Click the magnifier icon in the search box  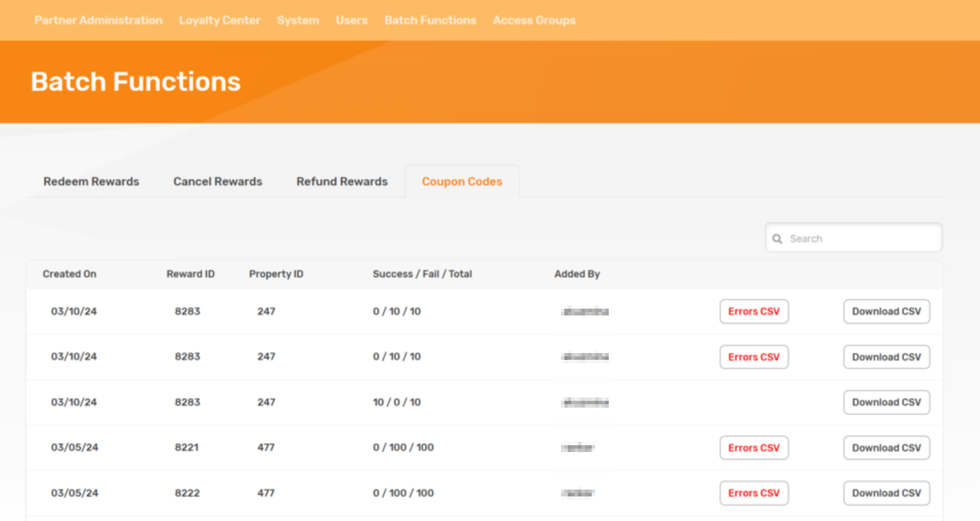(777, 239)
